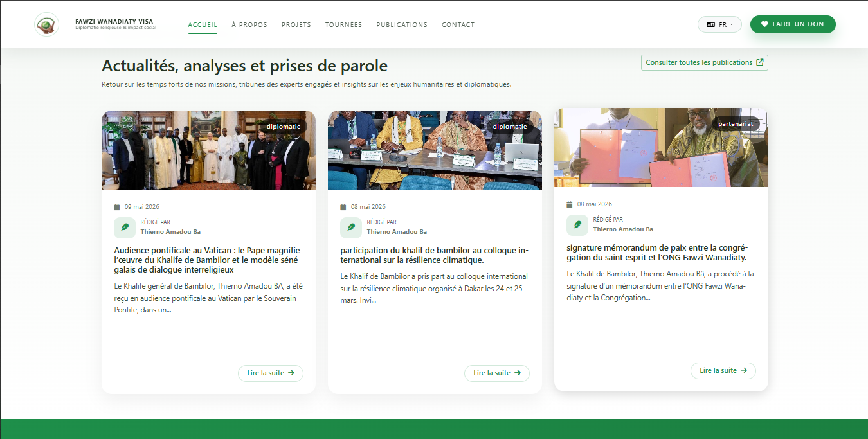This screenshot has width=868, height=439.
Task: Click the feather author icon on the mémorandum card
Action: [x=577, y=224]
